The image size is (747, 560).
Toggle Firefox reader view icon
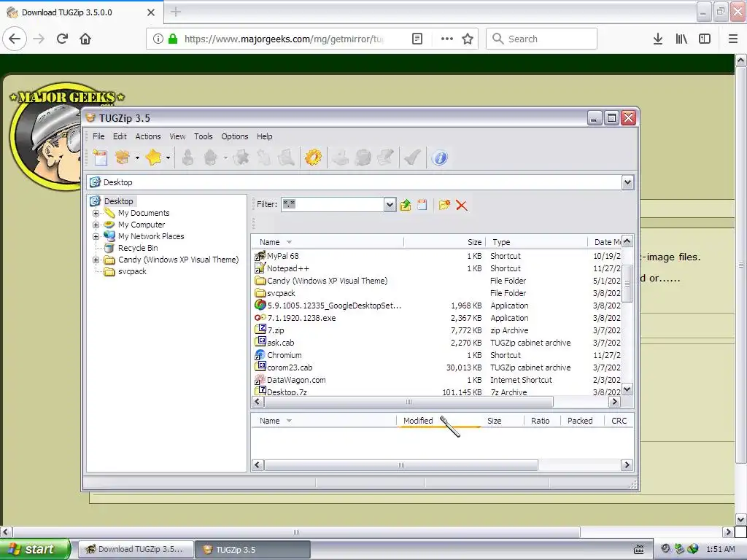pyautogui.click(x=417, y=39)
